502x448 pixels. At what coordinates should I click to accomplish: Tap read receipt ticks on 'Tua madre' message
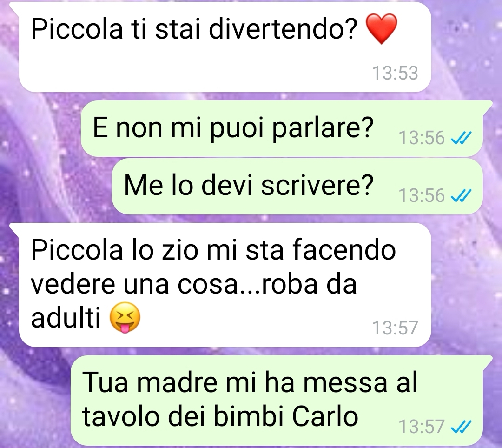coord(461,427)
